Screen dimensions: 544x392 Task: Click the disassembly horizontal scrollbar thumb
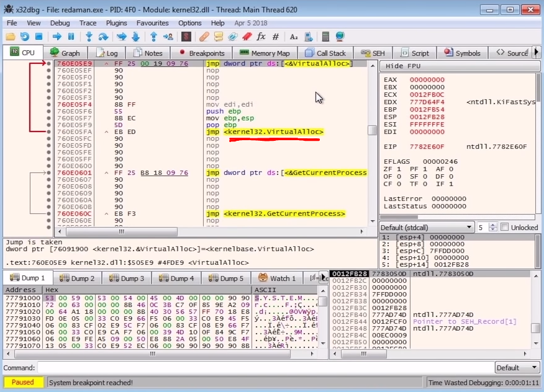click(122, 231)
